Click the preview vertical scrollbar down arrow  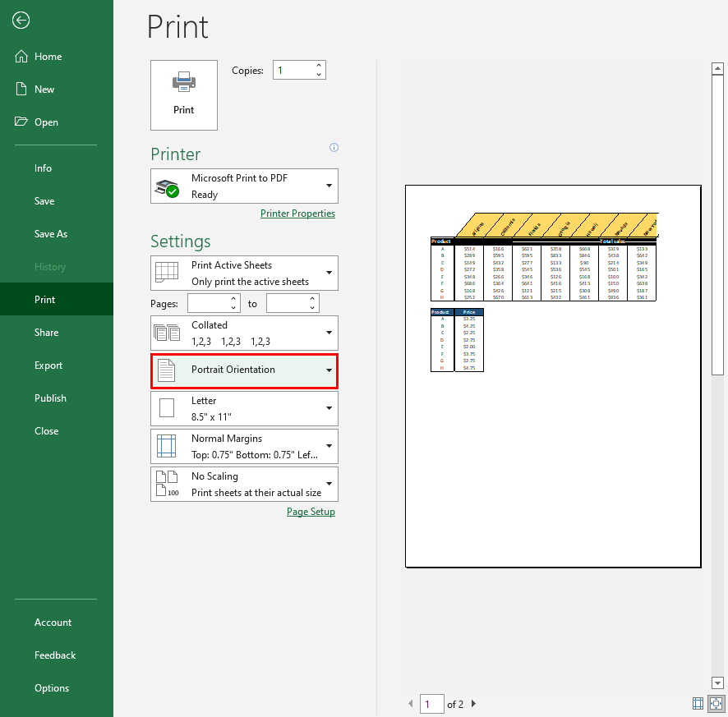(x=716, y=683)
